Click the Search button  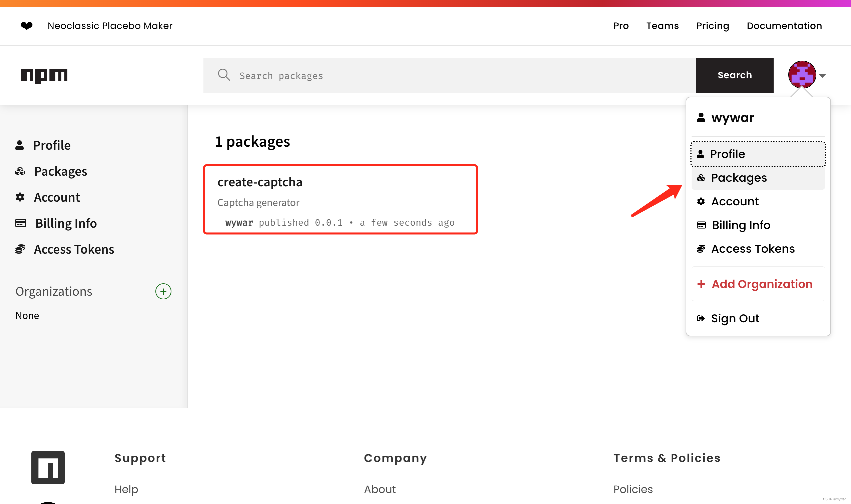coord(735,75)
